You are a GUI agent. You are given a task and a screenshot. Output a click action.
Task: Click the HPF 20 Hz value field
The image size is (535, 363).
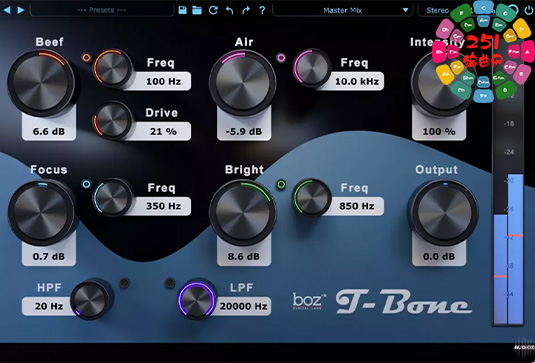point(49,306)
